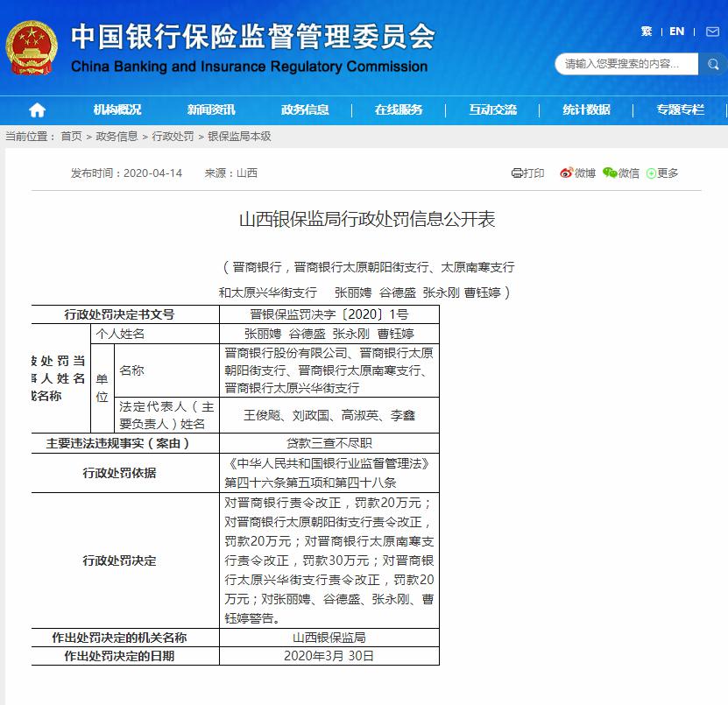Screen dimensions: 728x705
Task: Focus the search input field
Action: point(626,64)
